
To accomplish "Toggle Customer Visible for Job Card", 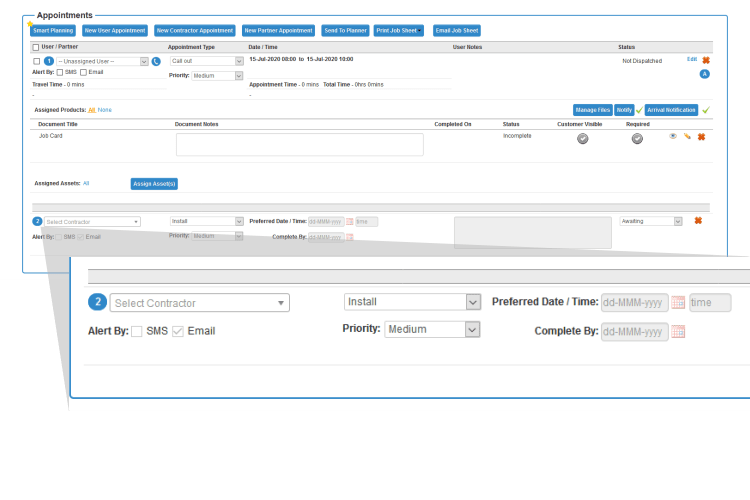I will coord(582,138).
